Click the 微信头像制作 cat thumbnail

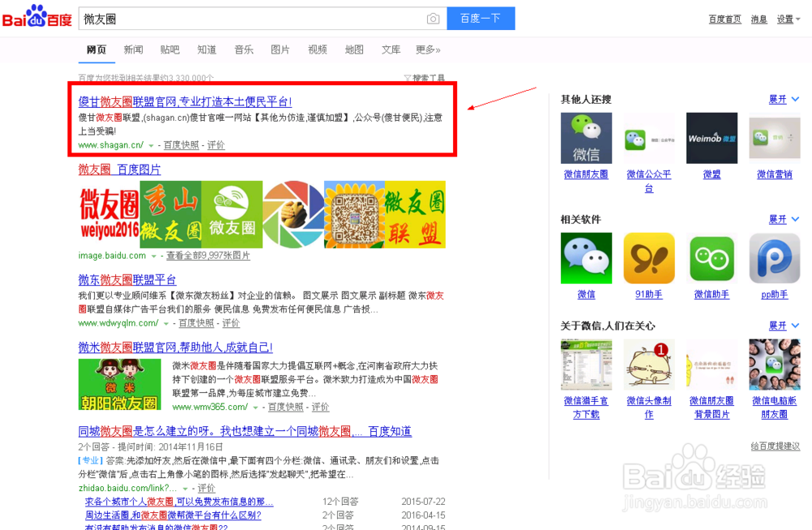coord(650,364)
